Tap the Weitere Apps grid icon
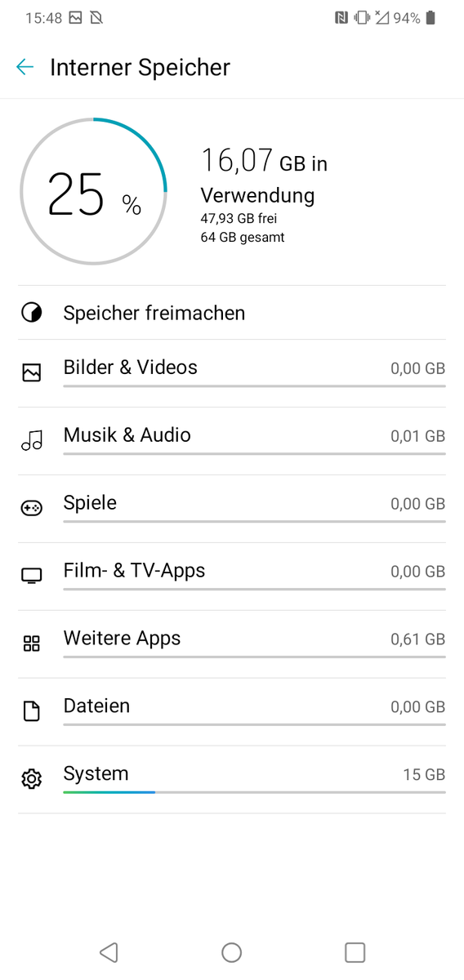 click(x=31, y=644)
